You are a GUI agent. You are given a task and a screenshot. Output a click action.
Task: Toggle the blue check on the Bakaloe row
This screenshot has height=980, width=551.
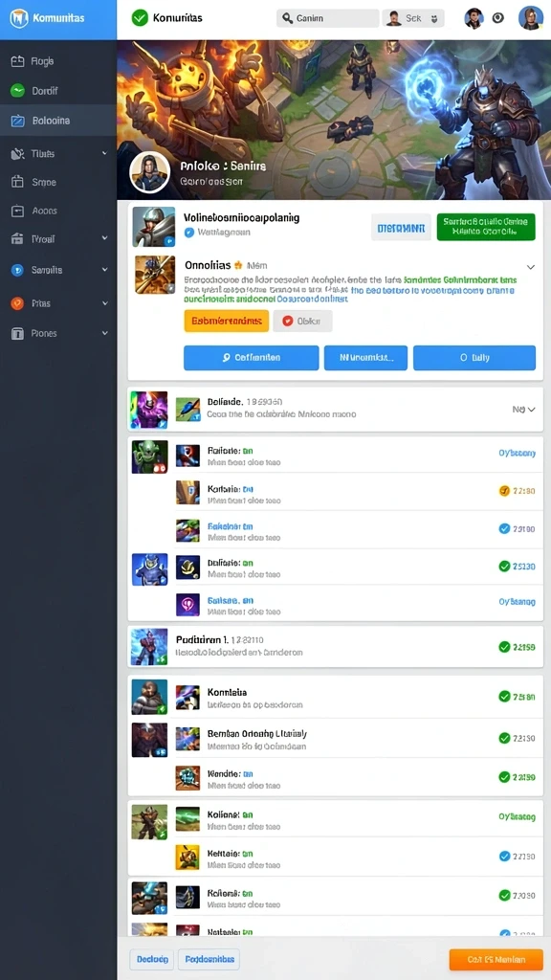click(x=505, y=528)
